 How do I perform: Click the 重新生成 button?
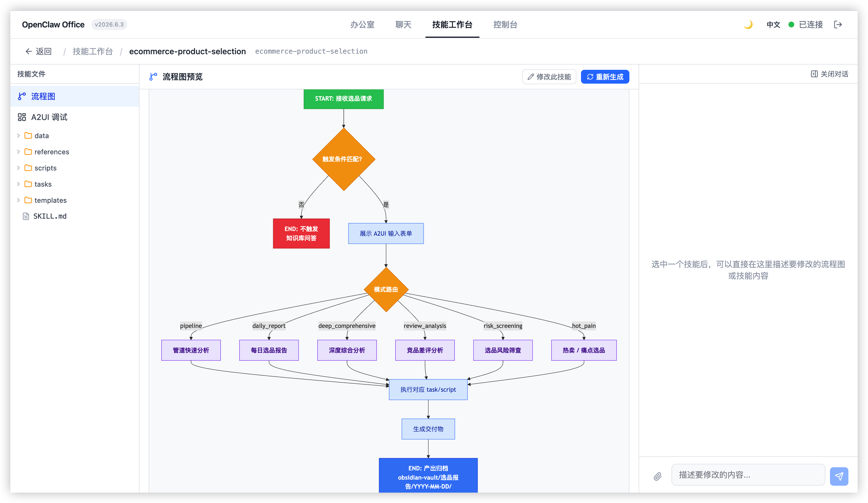tap(605, 76)
